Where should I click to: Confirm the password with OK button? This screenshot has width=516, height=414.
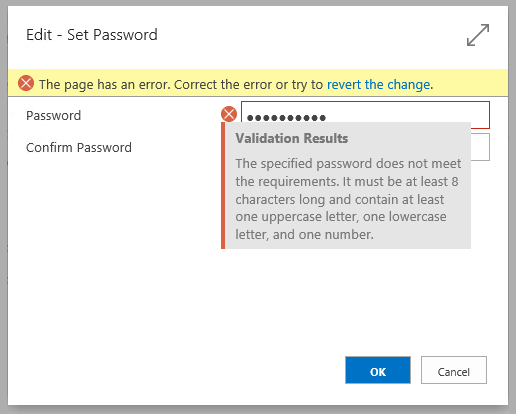click(378, 370)
